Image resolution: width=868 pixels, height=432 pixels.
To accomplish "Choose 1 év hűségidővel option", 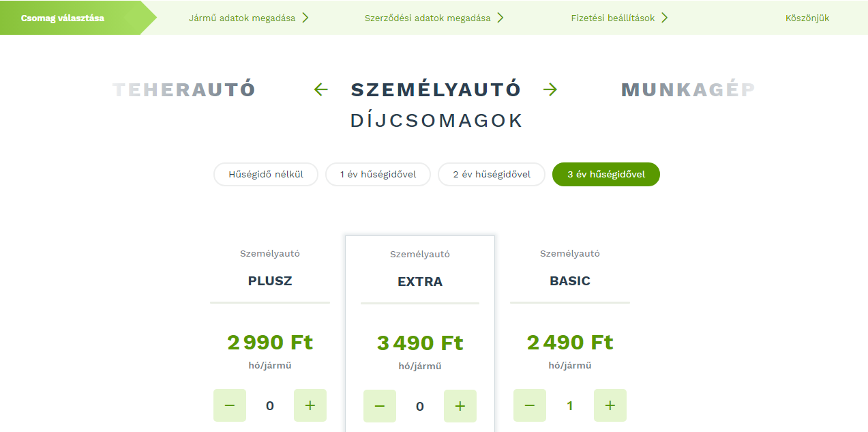I will click(x=379, y=174).
